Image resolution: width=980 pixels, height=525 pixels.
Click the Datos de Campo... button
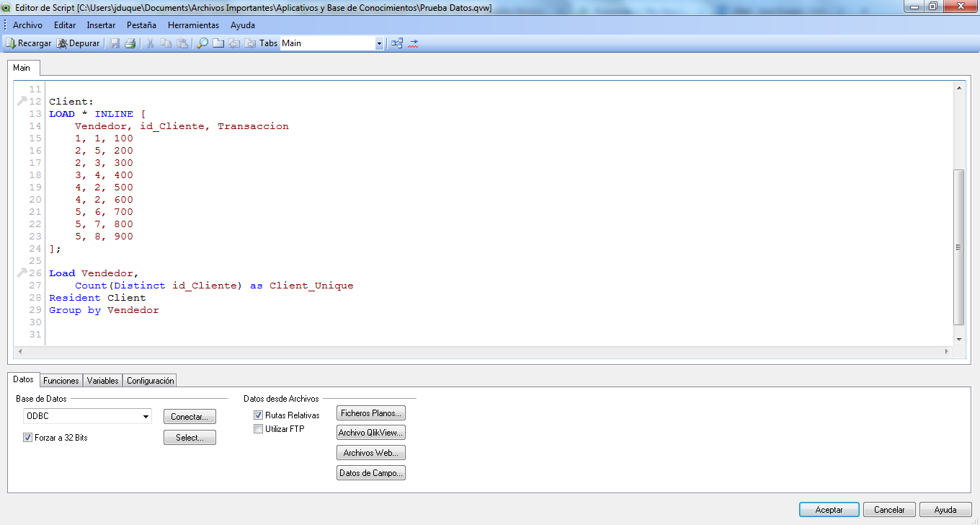click(371, 473)
